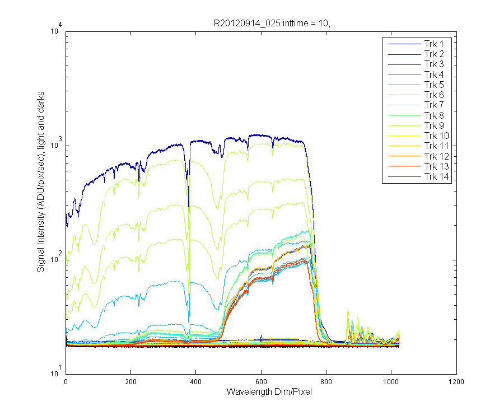Click the y-axis label Signal Intensity
The width and height of the screenshot is (504, 420).
tap(40, 182)
